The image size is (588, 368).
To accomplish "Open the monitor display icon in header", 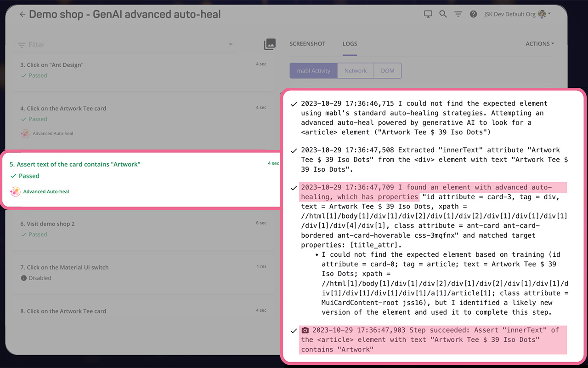I will click(428, 14).
